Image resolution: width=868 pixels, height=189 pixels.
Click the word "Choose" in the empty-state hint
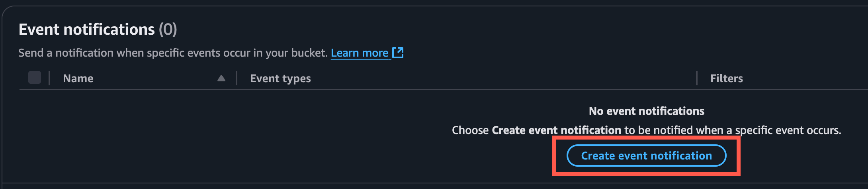(x=470, y=130)
